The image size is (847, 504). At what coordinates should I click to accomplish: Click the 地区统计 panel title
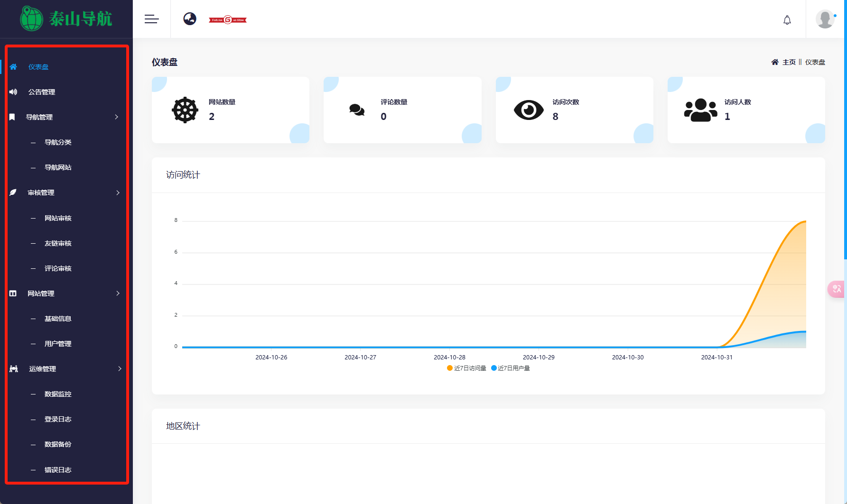[183, 426]
